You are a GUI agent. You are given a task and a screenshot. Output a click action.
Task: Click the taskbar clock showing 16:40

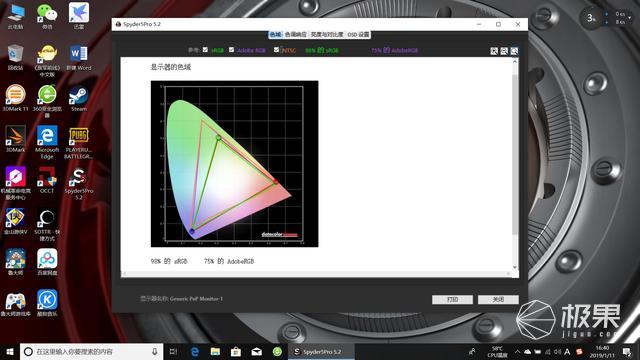coord(602,351)
